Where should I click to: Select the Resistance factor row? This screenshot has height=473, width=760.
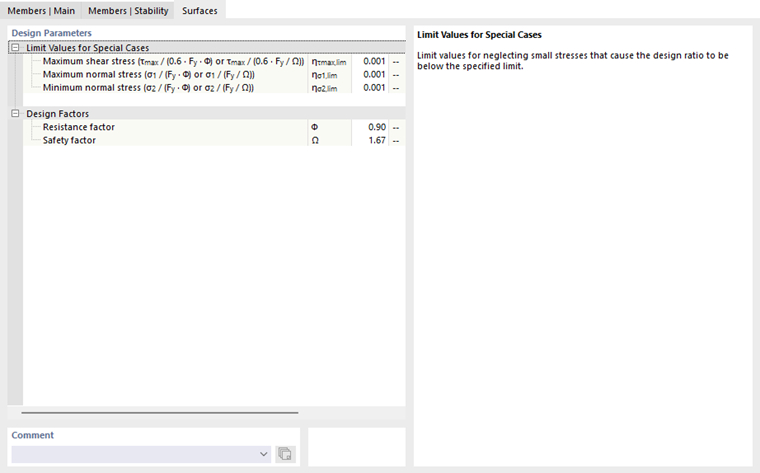coord(214,127)
